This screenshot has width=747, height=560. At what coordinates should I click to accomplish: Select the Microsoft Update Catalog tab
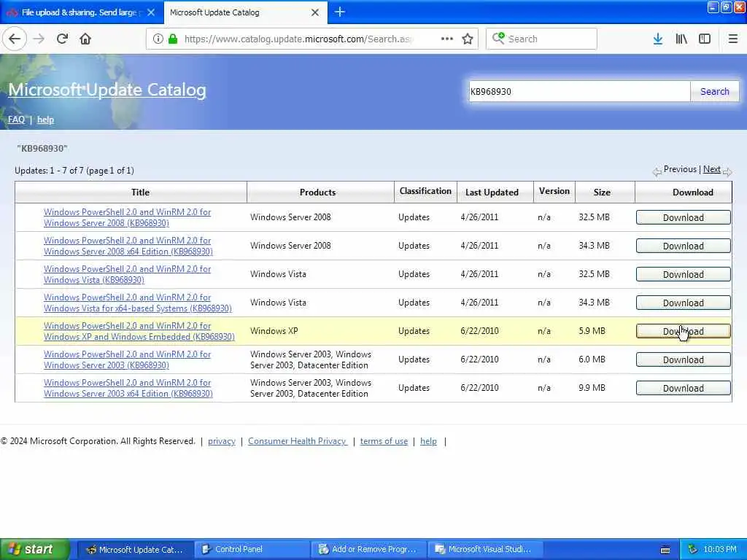pyautogui.click(x=245, y=12)
